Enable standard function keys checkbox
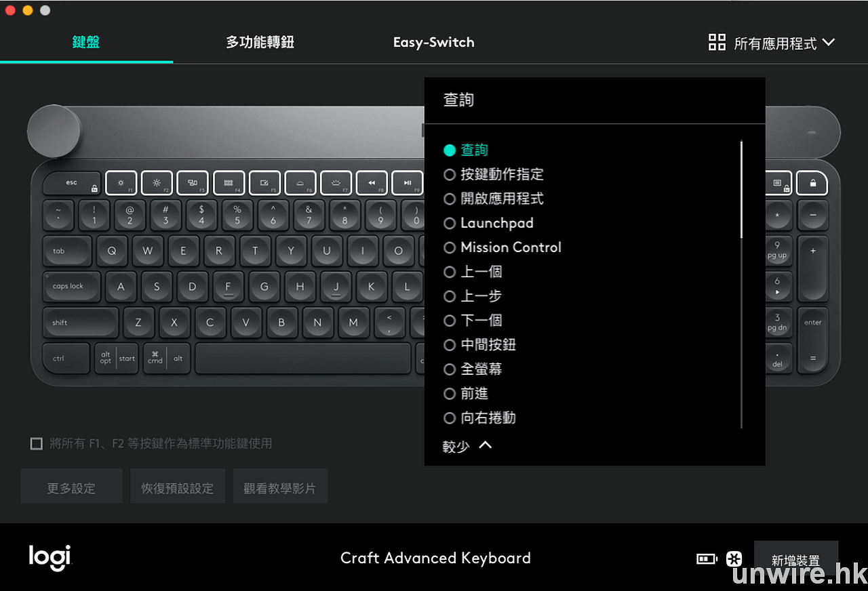Screen dimensions: 868x591 click(x=37, y=444)
